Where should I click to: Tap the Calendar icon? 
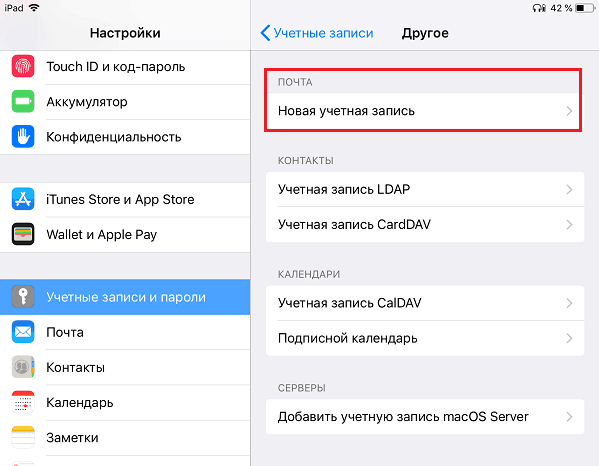pos(23,402)
